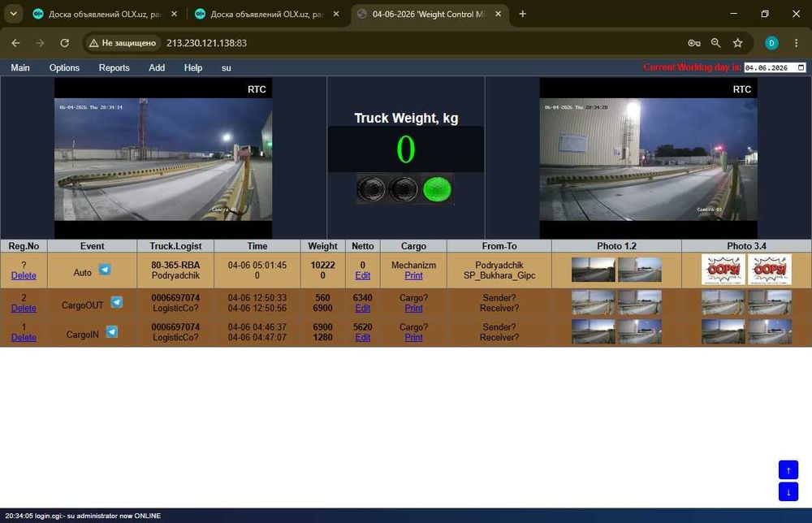Click the right RTC camera feed
Screen dimensions: 812x523
[x=648, y=159]
